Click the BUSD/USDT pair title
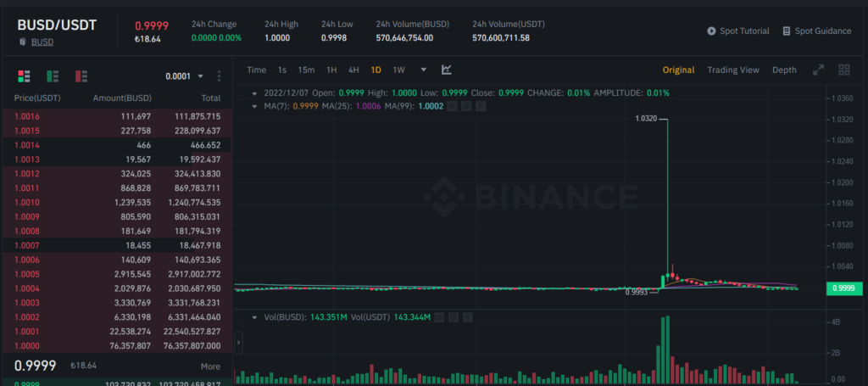 (x=57, y=25)
